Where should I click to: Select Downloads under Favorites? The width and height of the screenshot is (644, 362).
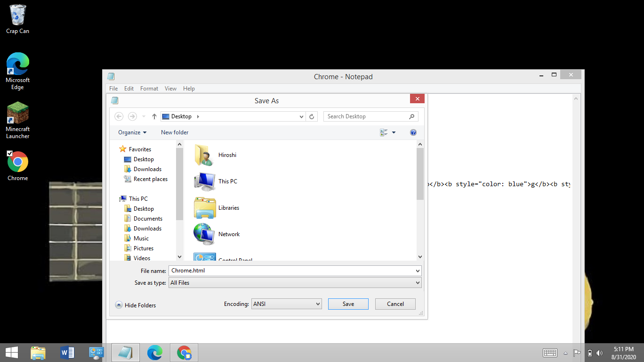143,169
